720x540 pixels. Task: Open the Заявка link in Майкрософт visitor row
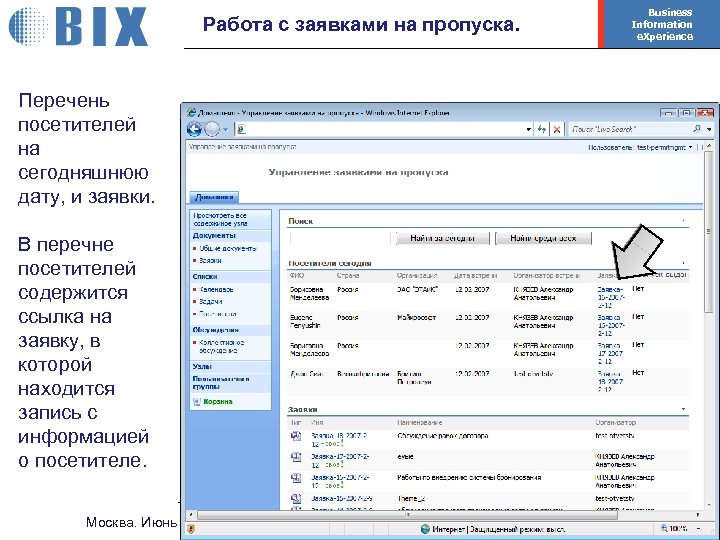click(611, 325)
